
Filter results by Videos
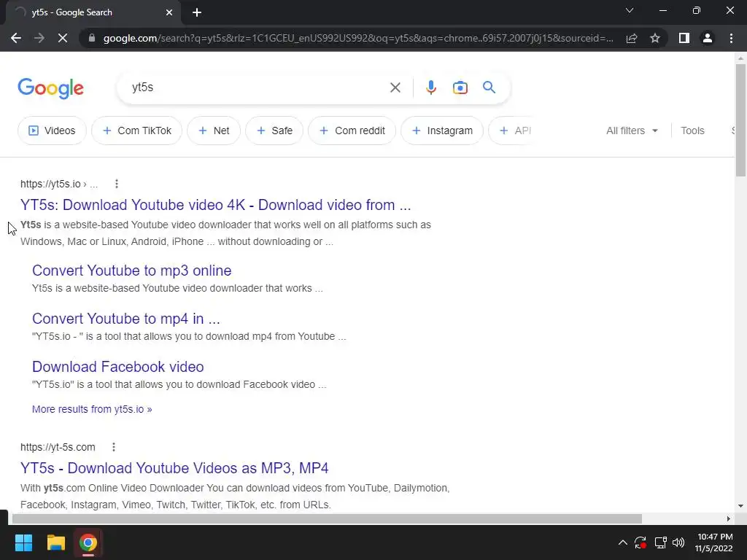click(52, 131)
